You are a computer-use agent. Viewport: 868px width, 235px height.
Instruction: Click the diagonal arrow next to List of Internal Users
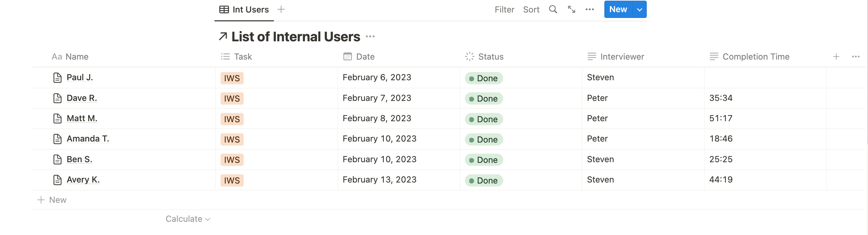(x=223, y=36)
